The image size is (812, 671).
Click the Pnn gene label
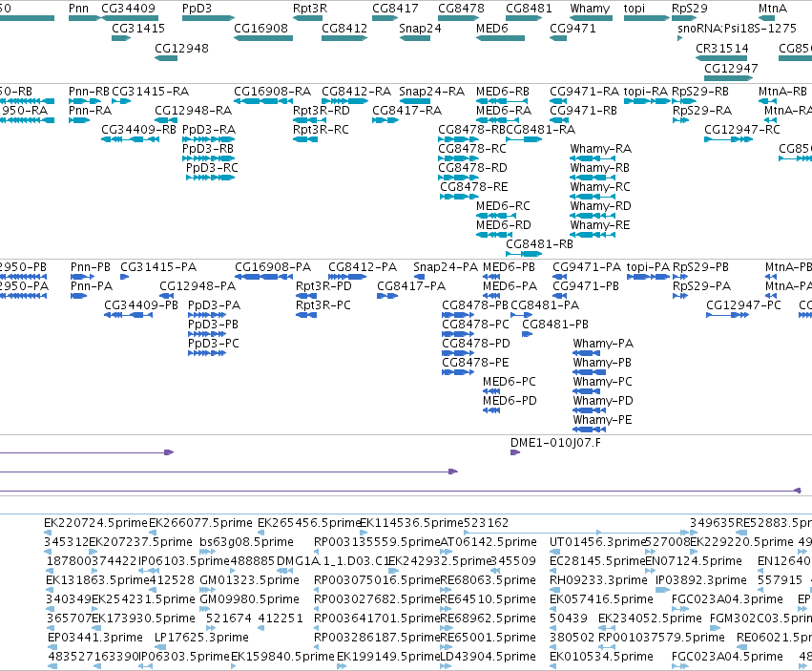pyautogui.click(x=78, y=9)
